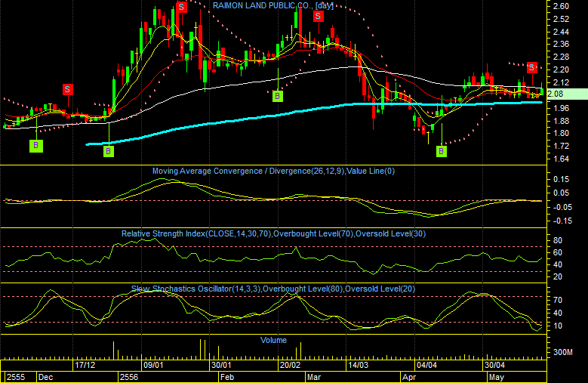Click the 1.88 price axis value

pos(561,121)
